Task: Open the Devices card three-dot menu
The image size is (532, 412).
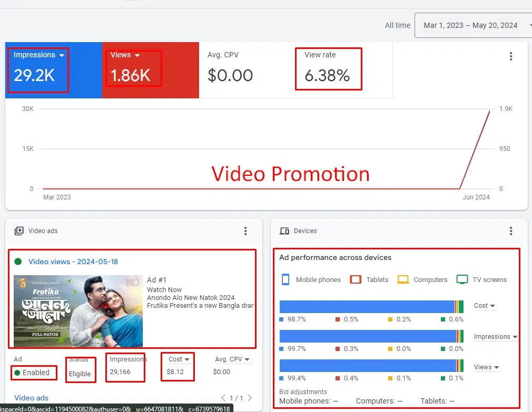Action: (x=510, y=231)
